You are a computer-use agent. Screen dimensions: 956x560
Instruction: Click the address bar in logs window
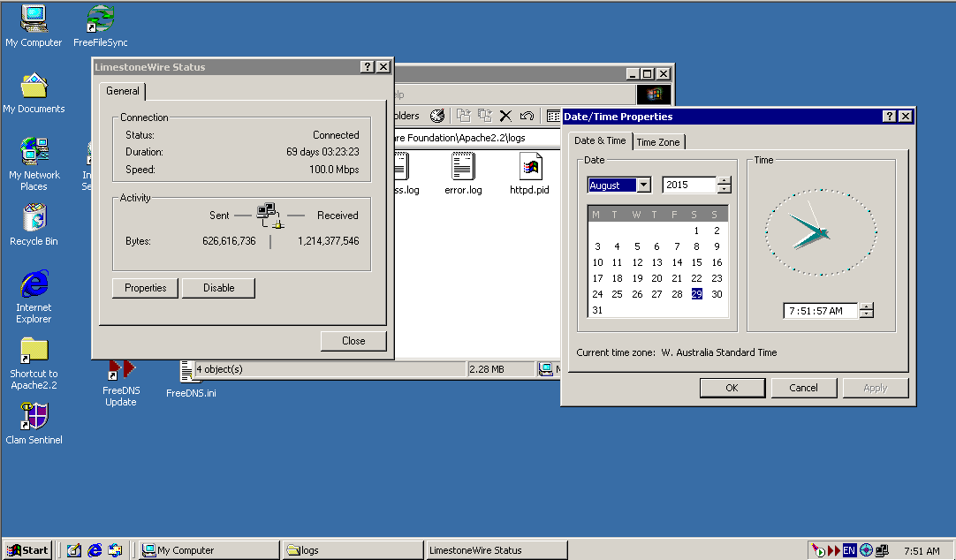(x=477, y=138)
